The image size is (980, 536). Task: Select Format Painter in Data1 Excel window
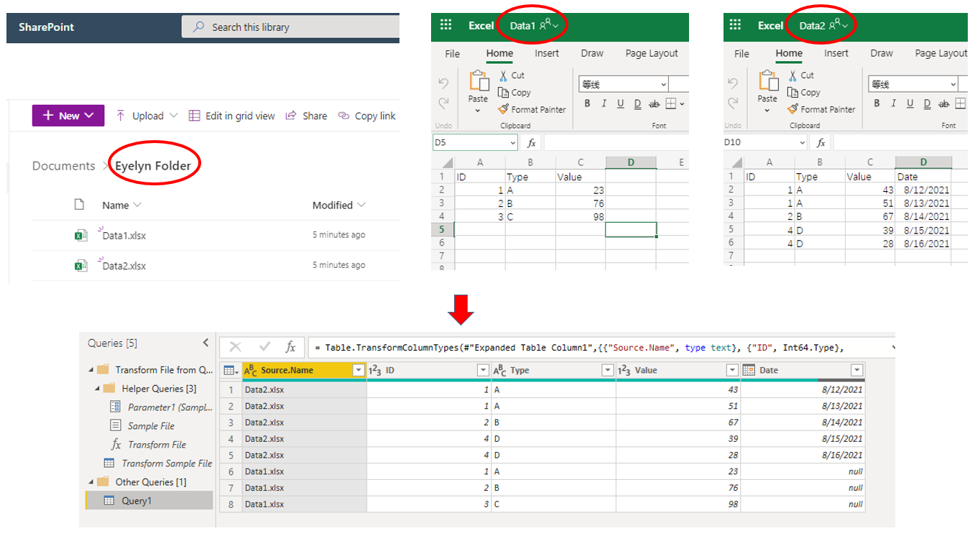pyautogui.click(x=532, y=110)
